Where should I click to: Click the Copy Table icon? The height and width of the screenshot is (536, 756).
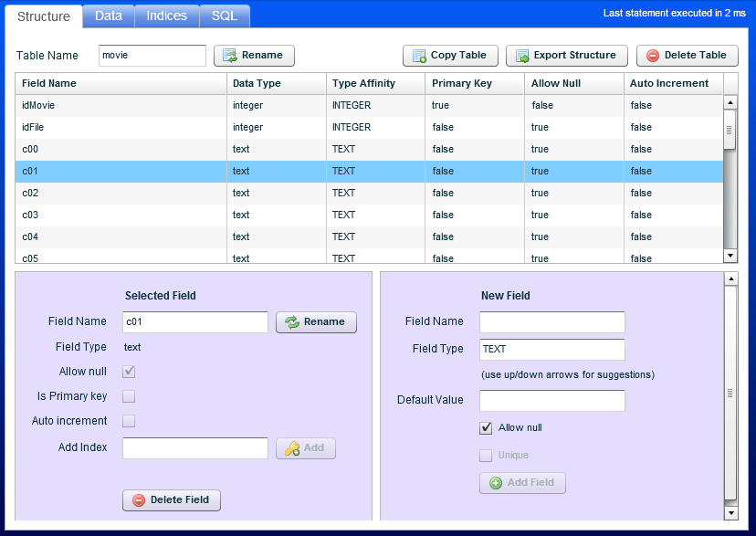click(x=419, y=56)
